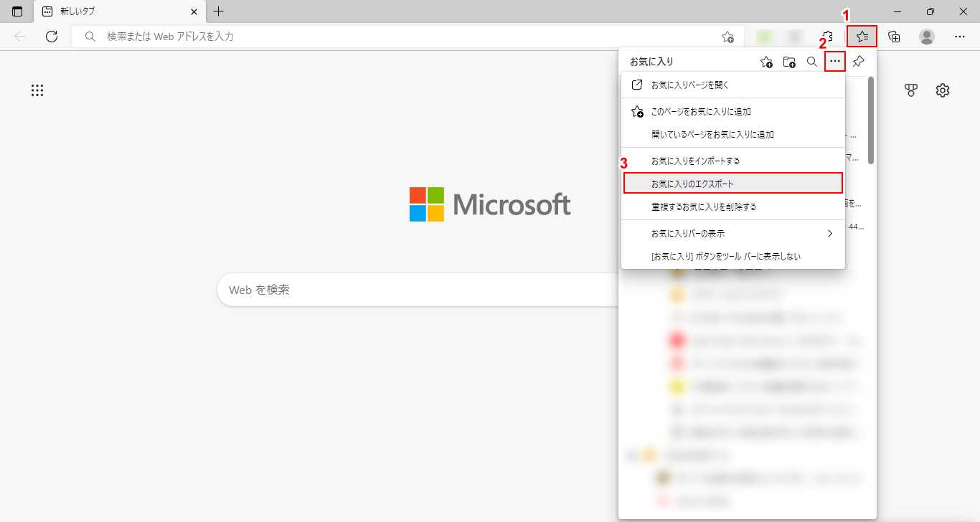Open the Extensions puzzle icon

(x=827, y=37)
